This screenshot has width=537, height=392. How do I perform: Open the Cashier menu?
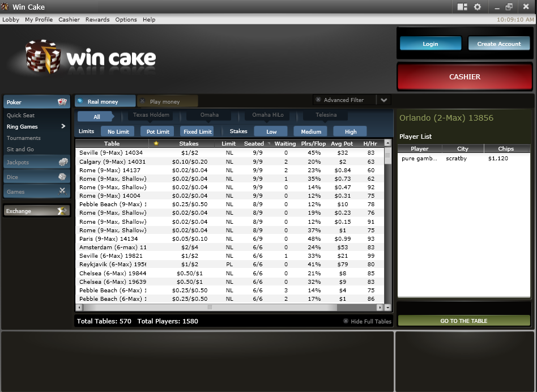pyautogui.click(x=69, y=19)
